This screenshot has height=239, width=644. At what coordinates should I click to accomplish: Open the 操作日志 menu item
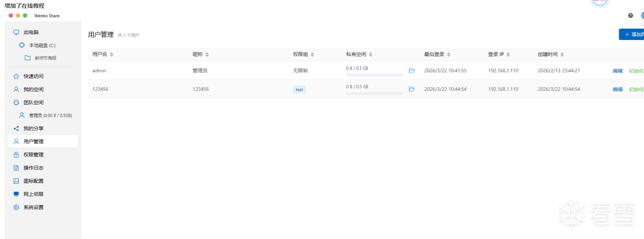(33, 168)
